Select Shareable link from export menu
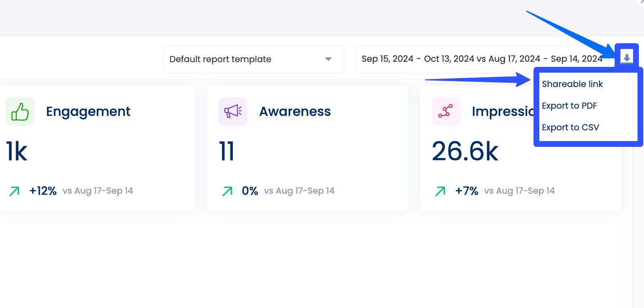The width and height of the screenshot is (644, 308). pyautogui.click(x=572, y=84)
